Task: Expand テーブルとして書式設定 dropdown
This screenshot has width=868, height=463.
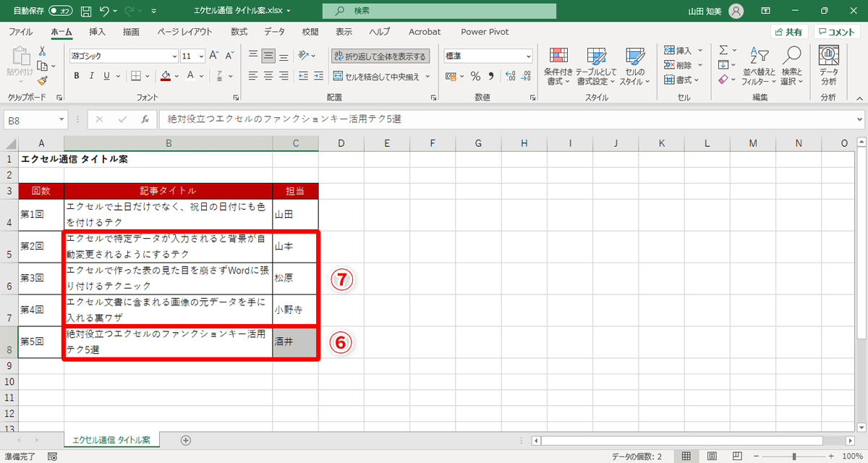Action: tap(596, 67)
